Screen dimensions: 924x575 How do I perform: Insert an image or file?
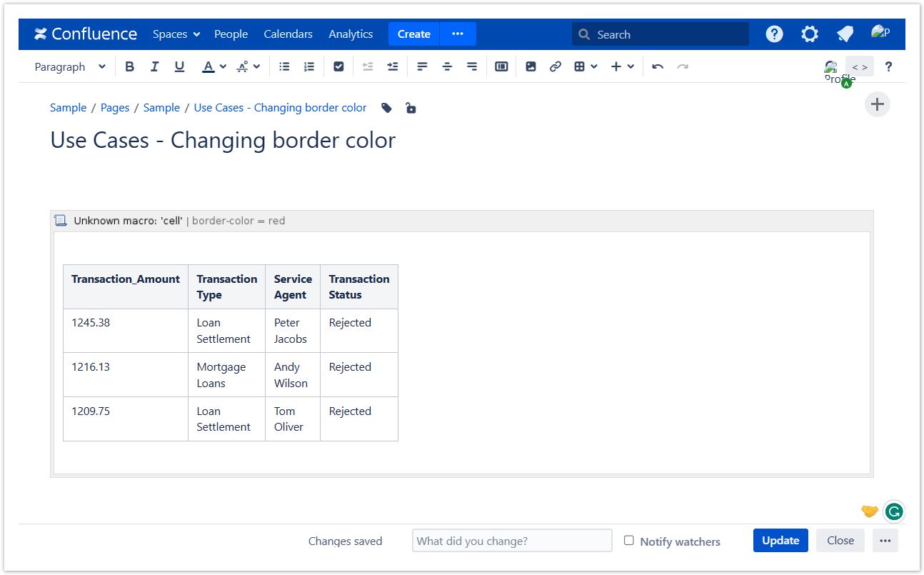[x=531, y=66]
